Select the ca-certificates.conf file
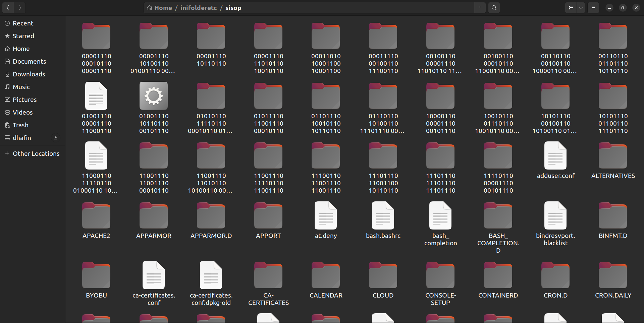Screen dimensions: 644x323 click(154, 284)
